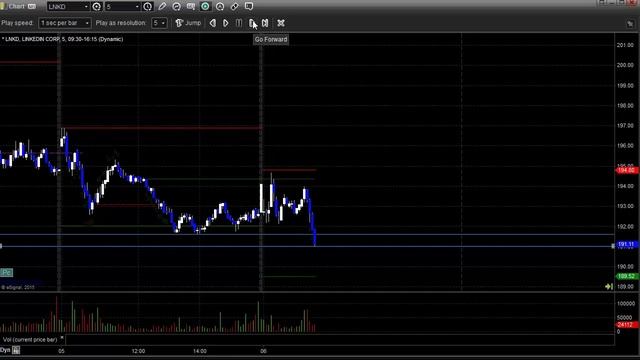Click the comment bubble toolbar icon
The height and width of the screenshot is (360, 640).
tap(249, 7)
